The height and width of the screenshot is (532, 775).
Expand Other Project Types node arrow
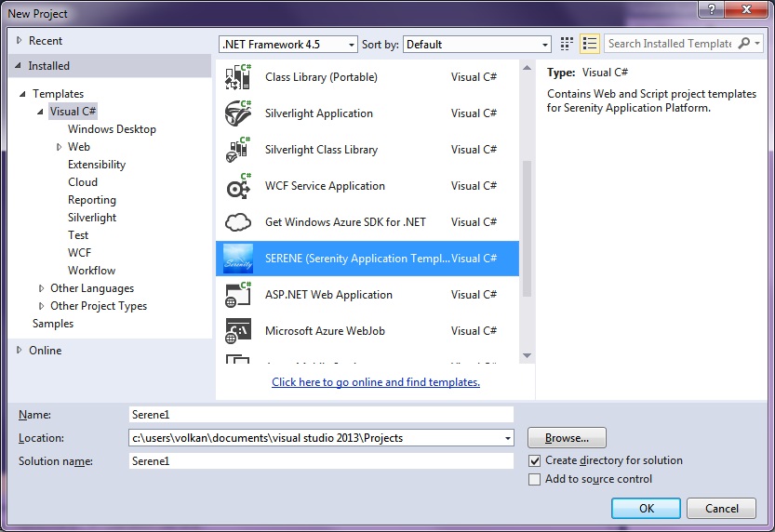click(x=41, y=306)
